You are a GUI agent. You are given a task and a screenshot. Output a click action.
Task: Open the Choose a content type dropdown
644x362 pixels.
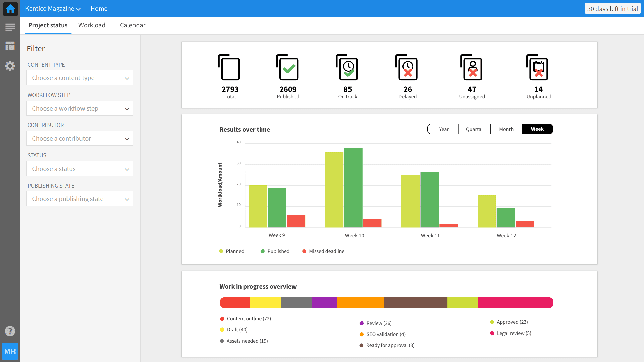click(80, 78)
